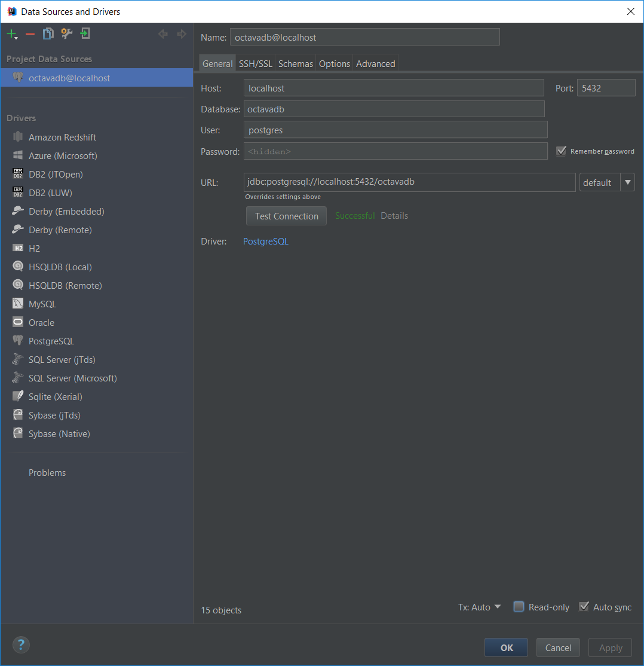Click the import data source icon
This screenshot has height=666, width=644.
(x=85, y=33)
